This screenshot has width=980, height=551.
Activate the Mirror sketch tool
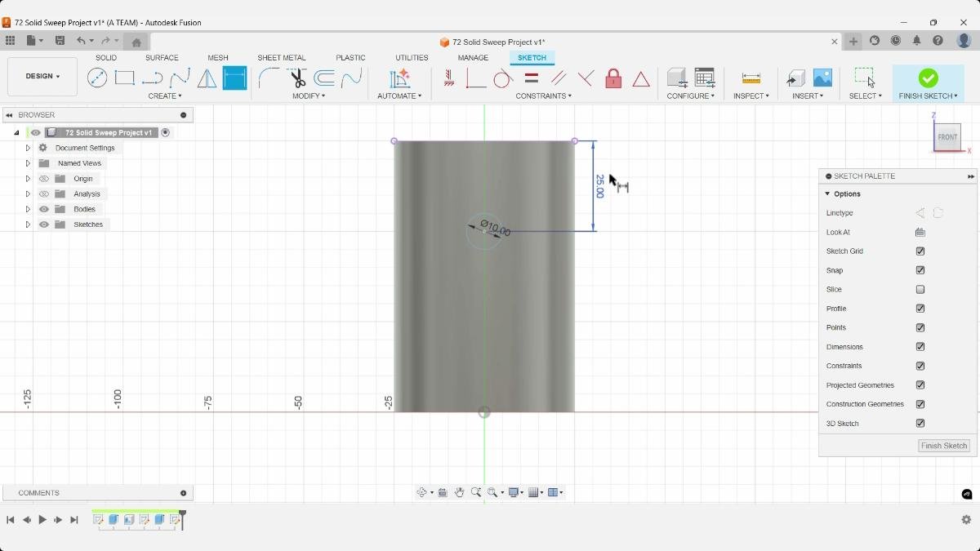[x=207, y=78]
